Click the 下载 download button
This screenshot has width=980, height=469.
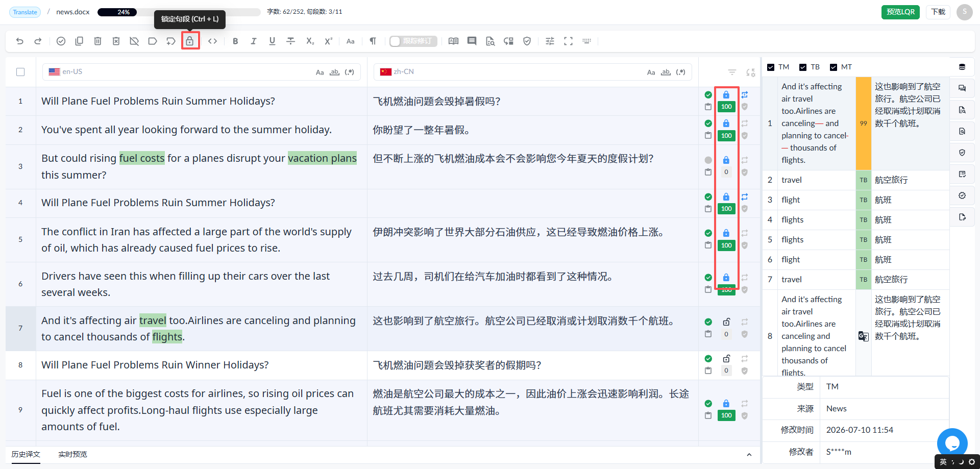pyautogui.click(x=938, y=12)
